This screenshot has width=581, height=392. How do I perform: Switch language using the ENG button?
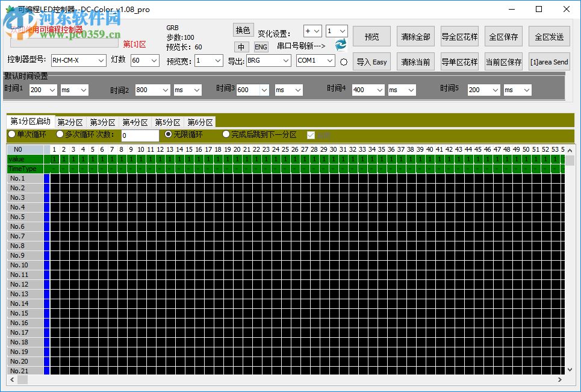pyautogui.click(x=260, y=46)
